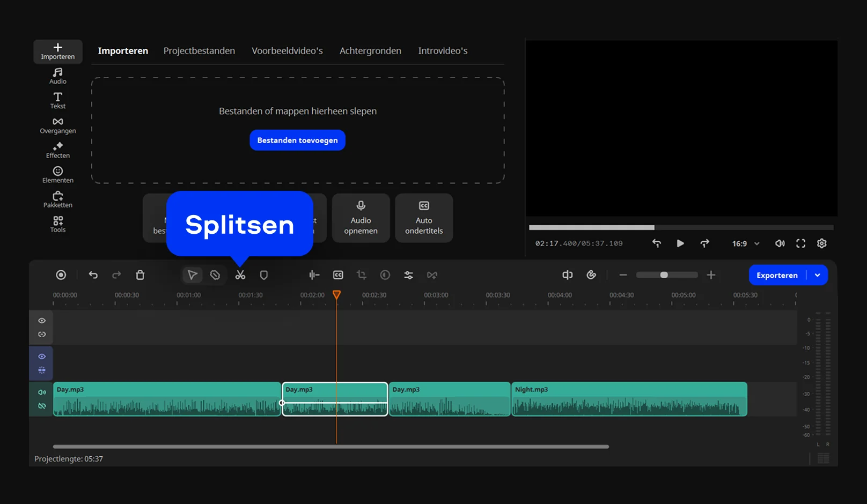Viewport: 867px width, 504px height.
Task: Click the Audio opnemen button
Action: 361,218
